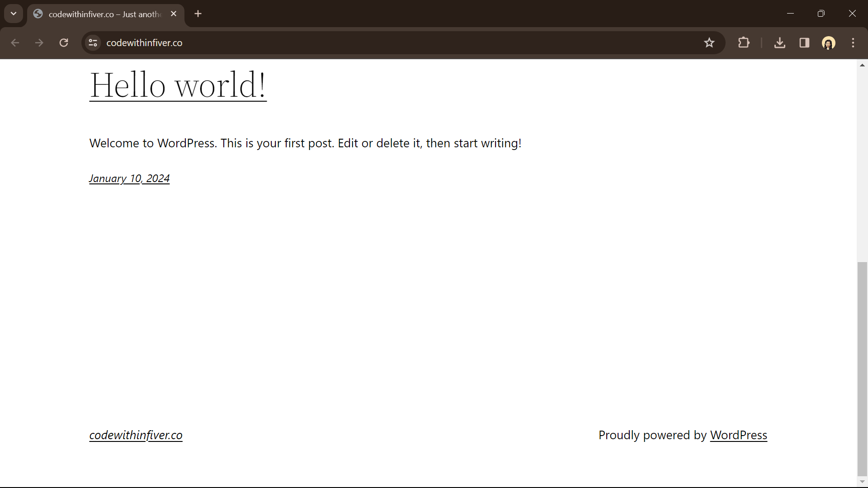Screen dimensions: 868x488
Task: Open the Hello world! post title
Action: click(178, 85)
